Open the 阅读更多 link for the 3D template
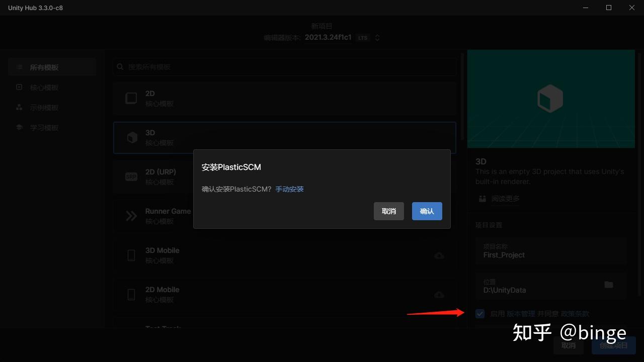 [506, 198]
